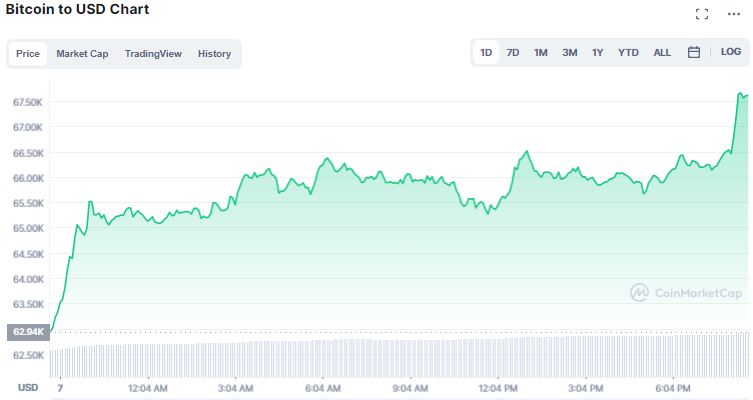753x400 pixels.
Task: Click the 66.50K axis label
Action: coord(28,153)
